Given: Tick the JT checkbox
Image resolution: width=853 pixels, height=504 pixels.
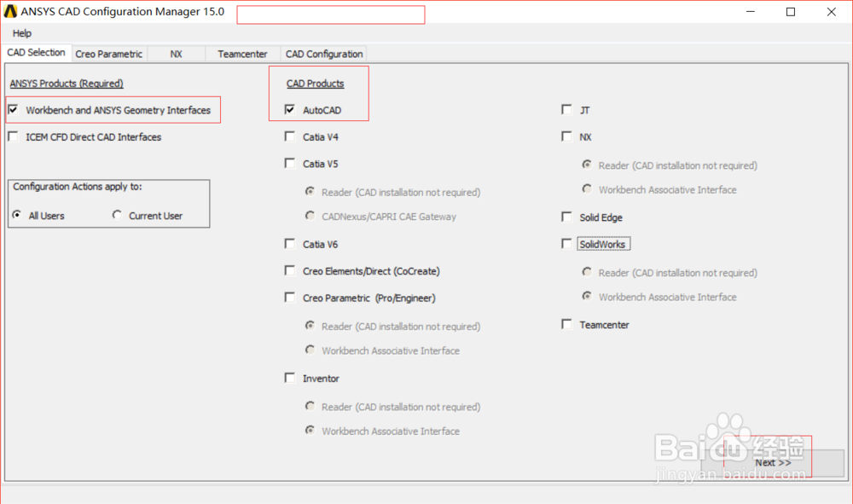Looking at the screenshot, I should tap(567, 110).
